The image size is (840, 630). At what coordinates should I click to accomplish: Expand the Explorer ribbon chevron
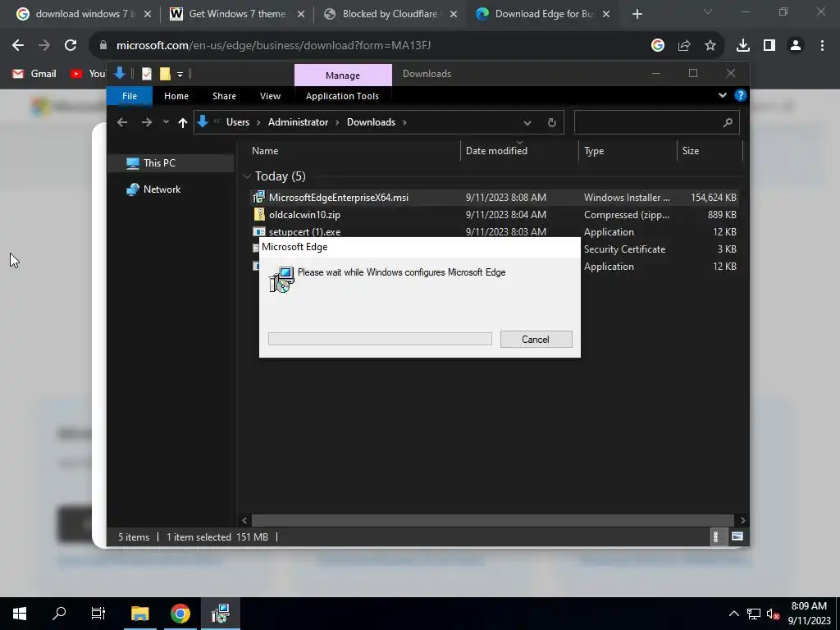pyautogui.click(x=723, y=95)
